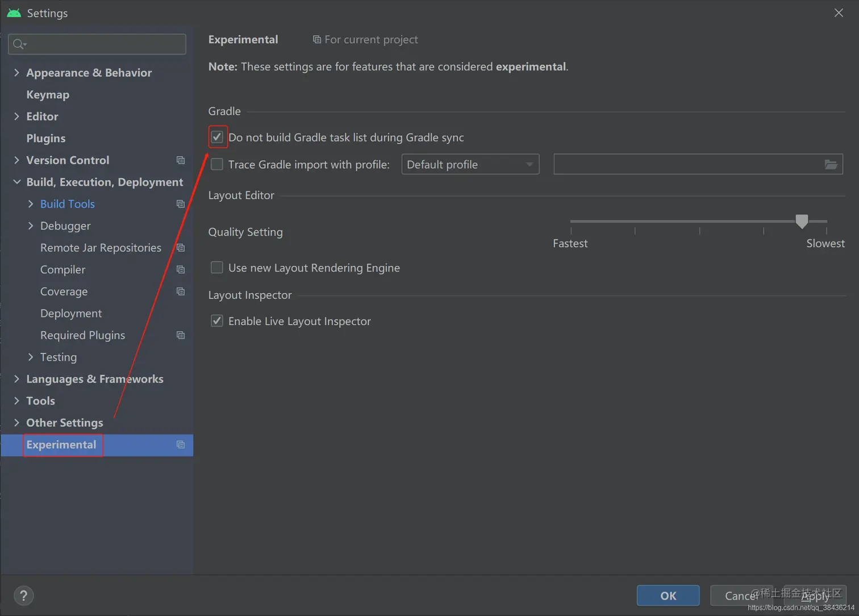Click slider track near Fastest end
Viewport: 859px width, 616px height.
[572, 221]
